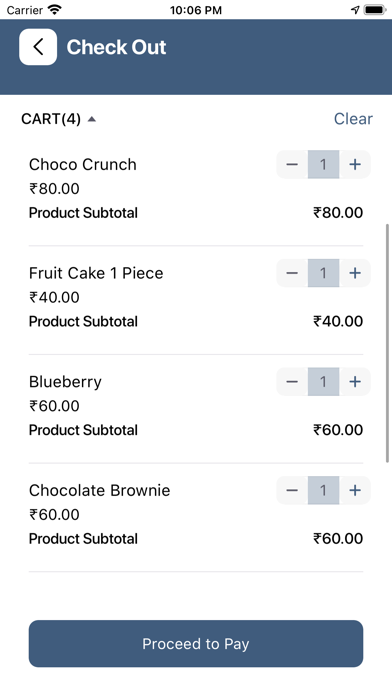Tap the CART(4) header label
This screenshot has width=392, height=696.
pyautogui.click(x=51, y=119)
